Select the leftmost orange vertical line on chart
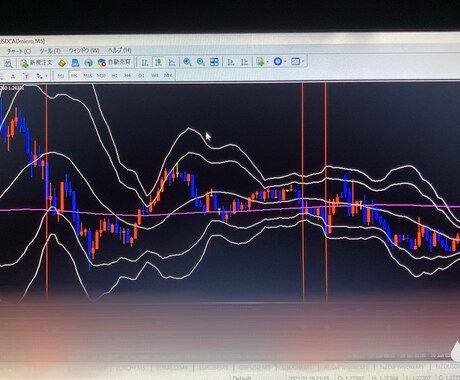This screenshot has height=380, width=460. coord(47,192)
